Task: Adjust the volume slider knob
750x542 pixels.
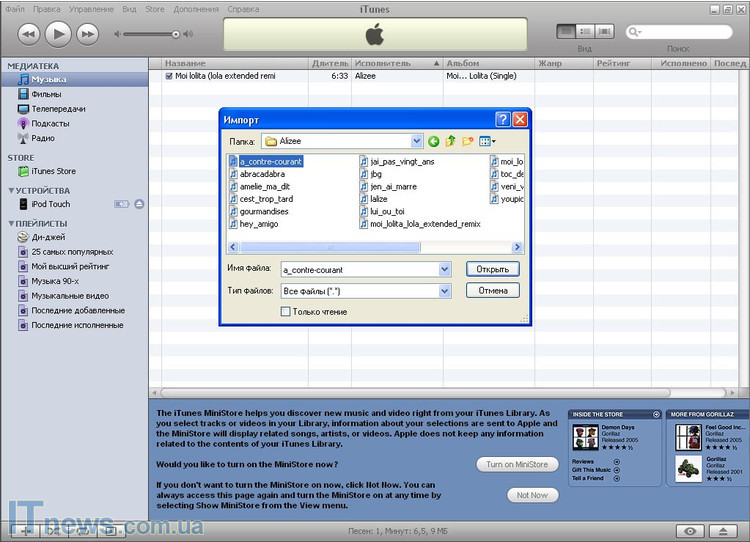Action: (x=176, y=34)
